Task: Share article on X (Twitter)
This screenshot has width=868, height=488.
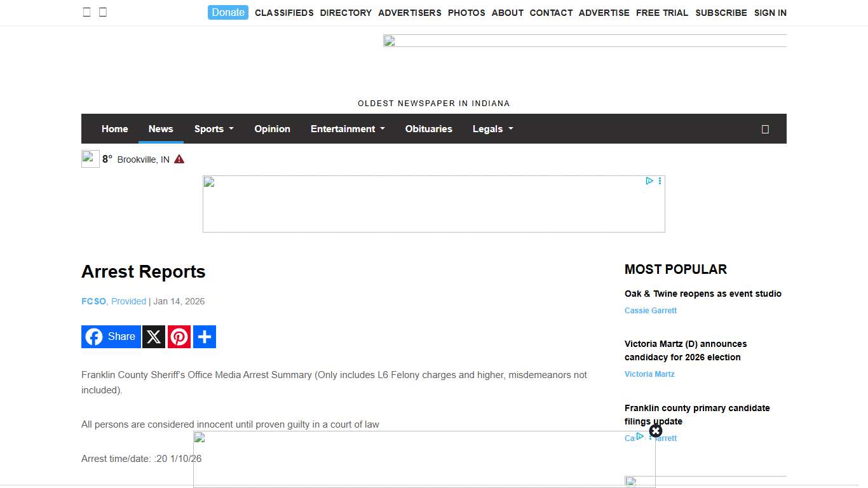Action: (154, 337)
